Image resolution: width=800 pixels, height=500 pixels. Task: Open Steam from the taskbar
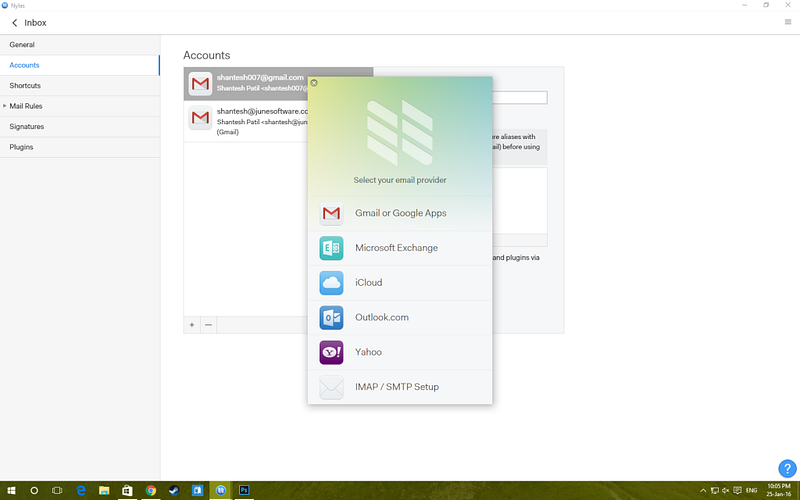174,490
